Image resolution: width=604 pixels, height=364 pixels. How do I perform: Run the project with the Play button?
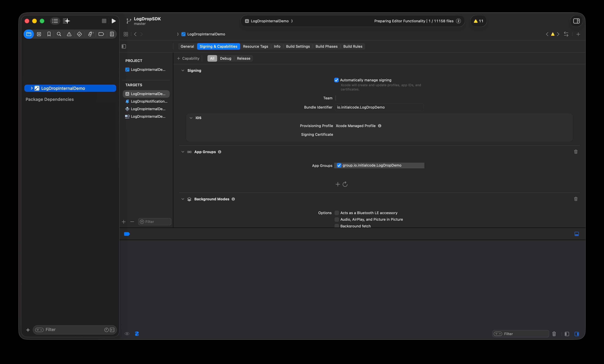[113, 21]
